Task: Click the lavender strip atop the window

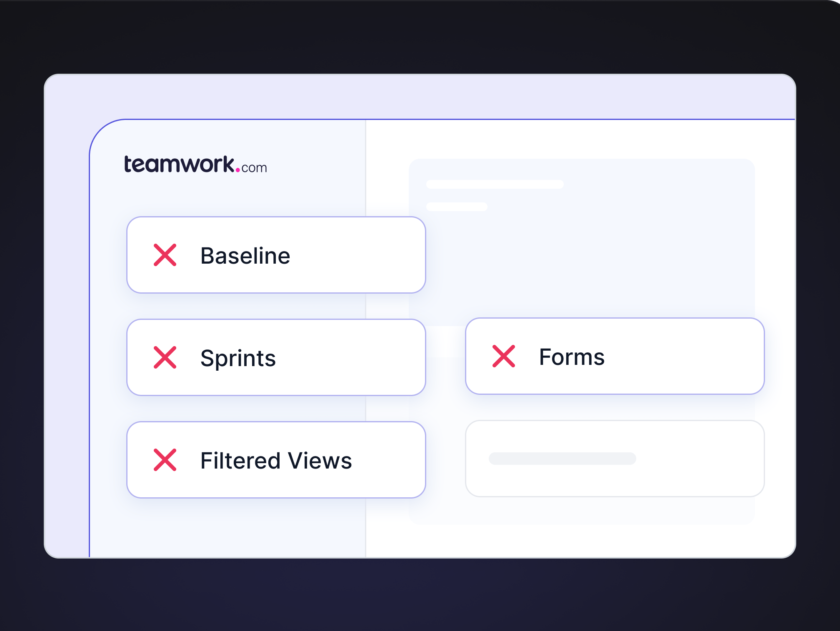Action: pos(417,97)
